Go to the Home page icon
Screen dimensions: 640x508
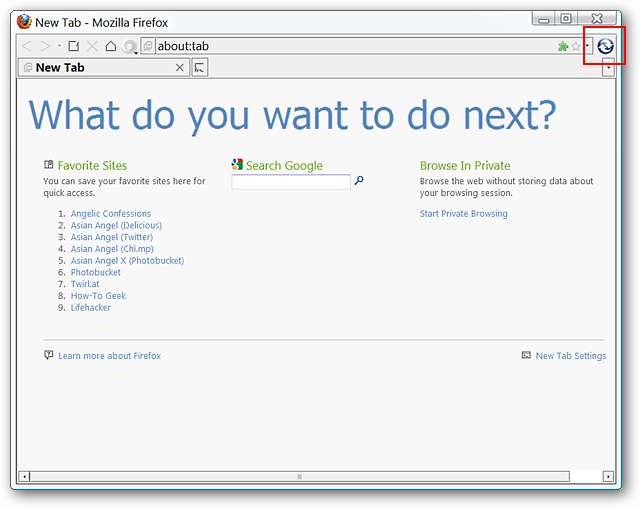tap(111, 46)
